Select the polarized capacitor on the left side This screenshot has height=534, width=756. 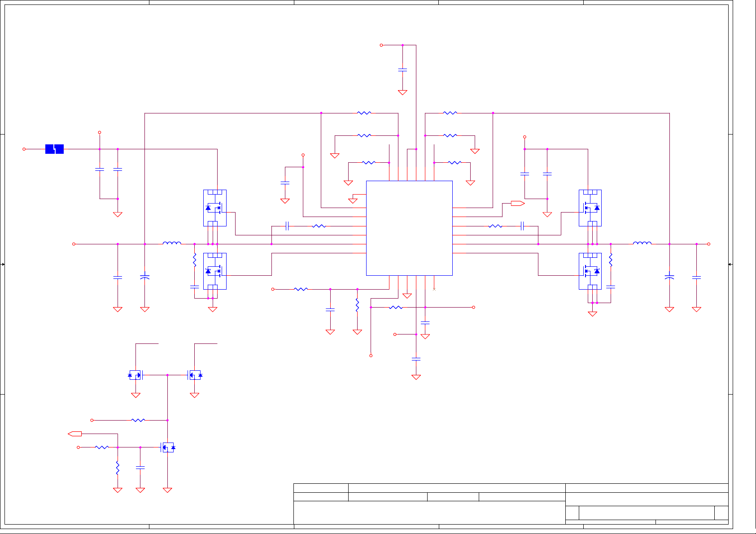coord(144,278)
